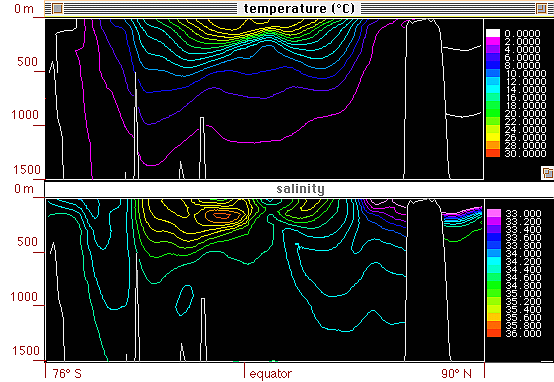This screenshot has width=554, height=382.
Task: Click the 34.400 salinity legend label
Action: coord(524,270)
